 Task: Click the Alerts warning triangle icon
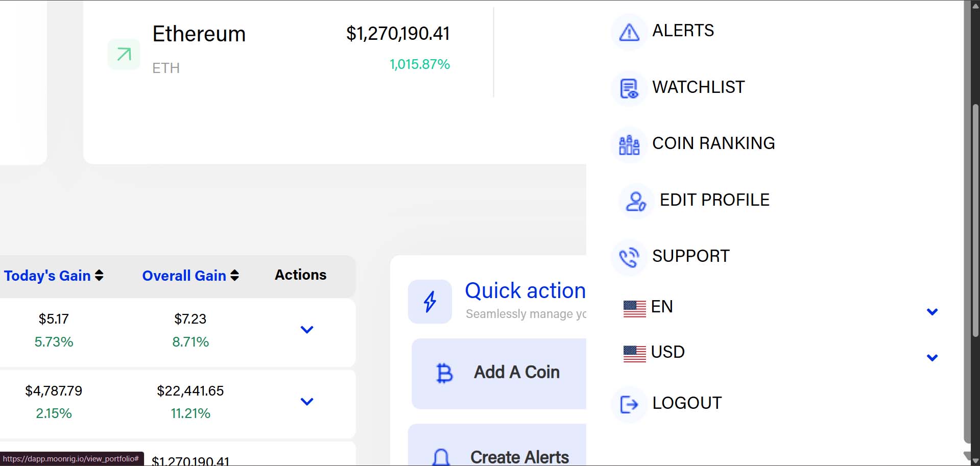coord(629,32)
